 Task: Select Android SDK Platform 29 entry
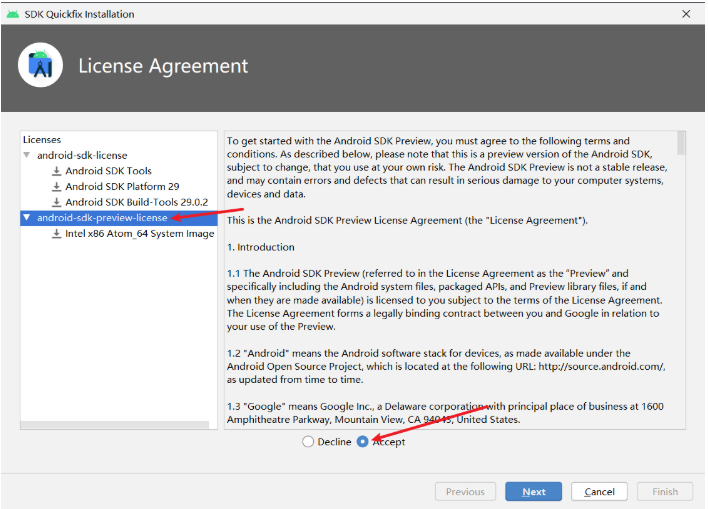click(122, 187)
